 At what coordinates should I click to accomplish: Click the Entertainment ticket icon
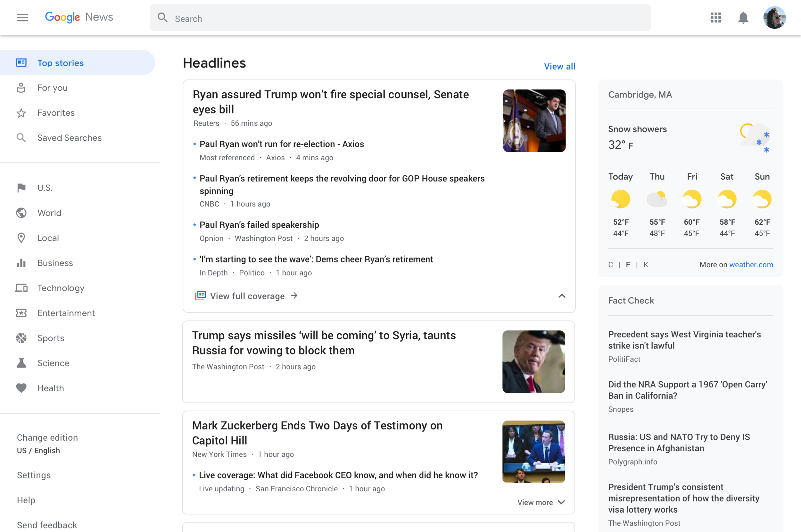(21, 313)
